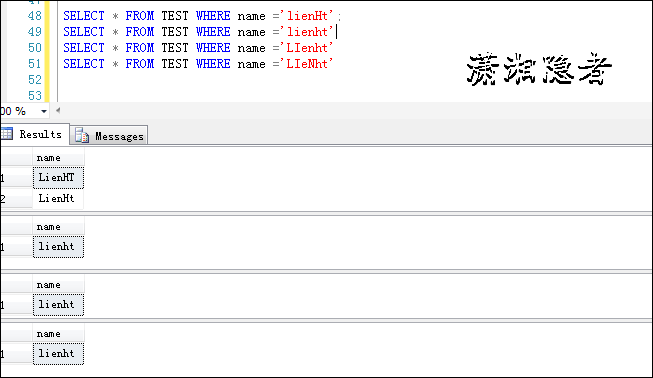Switch to the Results tab

click(35, 134)
